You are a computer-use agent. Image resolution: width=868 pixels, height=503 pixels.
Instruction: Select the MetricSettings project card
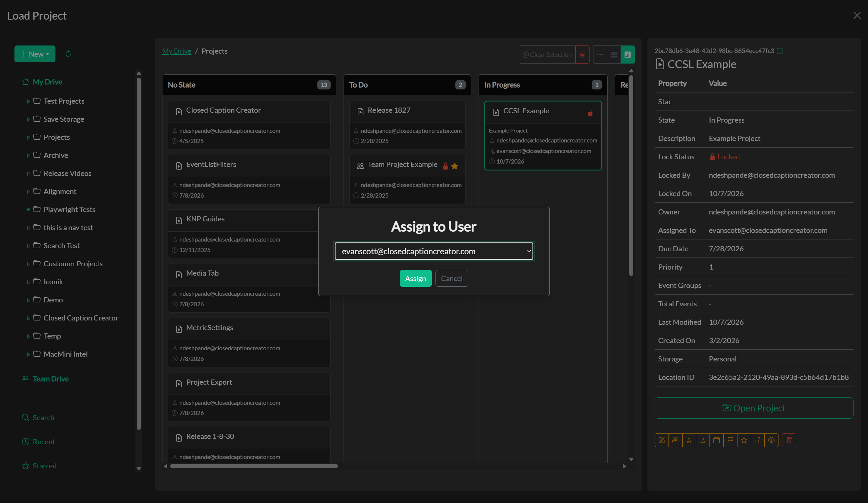click(249, 342)
